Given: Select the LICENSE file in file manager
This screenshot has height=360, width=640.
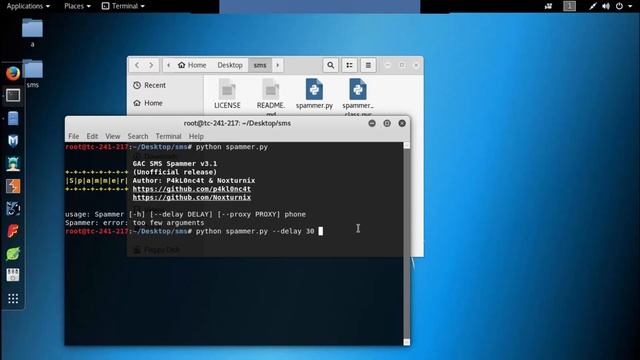Looking at the screenshot, I should 227,93.
